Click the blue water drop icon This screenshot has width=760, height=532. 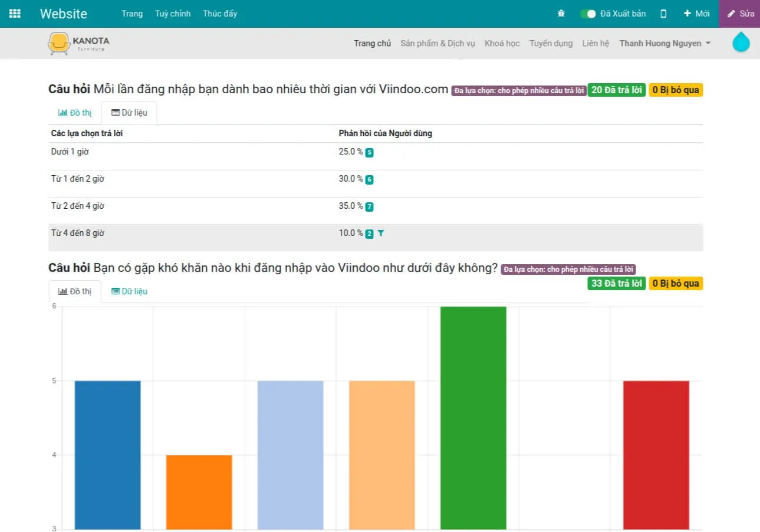click(741, 43)
